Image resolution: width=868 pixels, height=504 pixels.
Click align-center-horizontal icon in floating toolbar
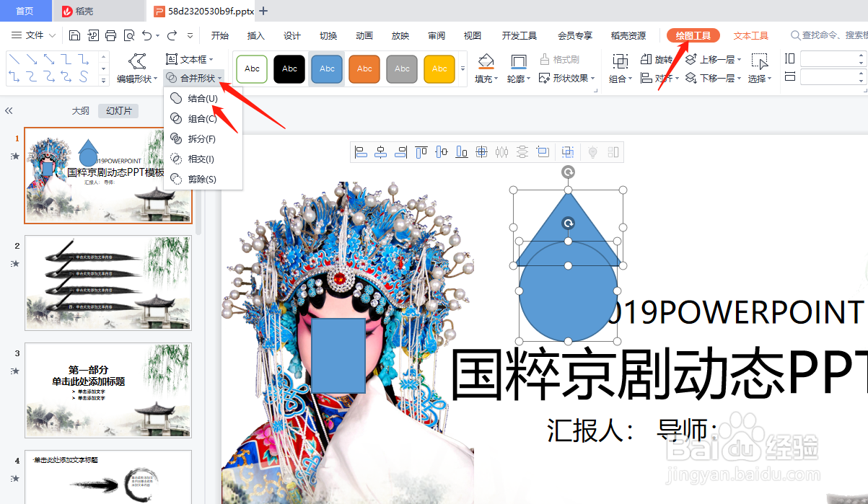381,152
